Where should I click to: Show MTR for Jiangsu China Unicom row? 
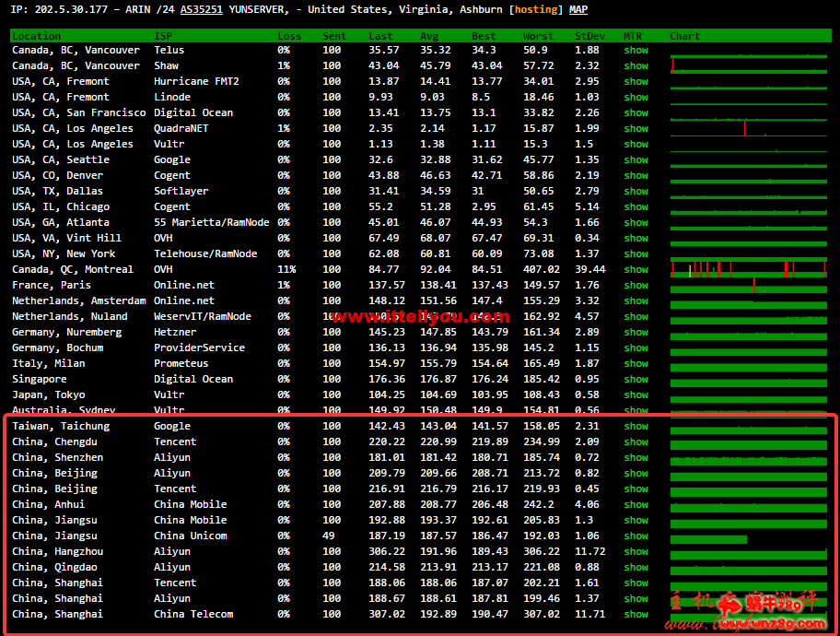click(x=636, y=536)
